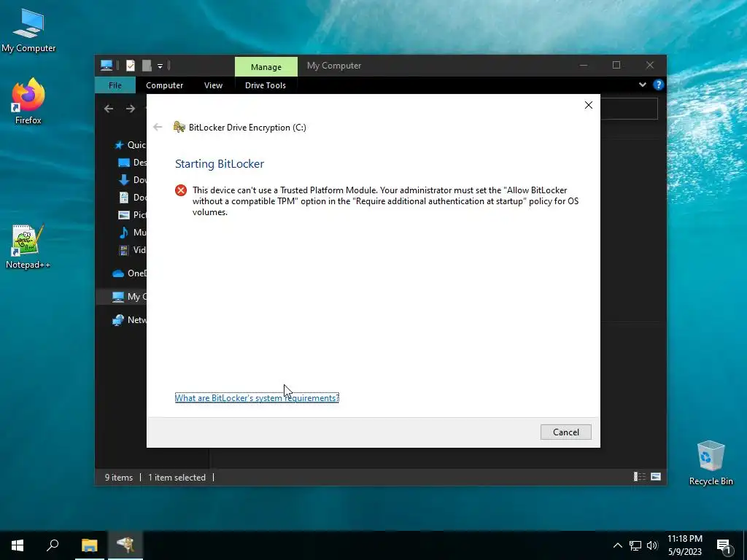Click the Explorer back navigation arrow
The height and width of the screenshot is (560, 747).
109,109
